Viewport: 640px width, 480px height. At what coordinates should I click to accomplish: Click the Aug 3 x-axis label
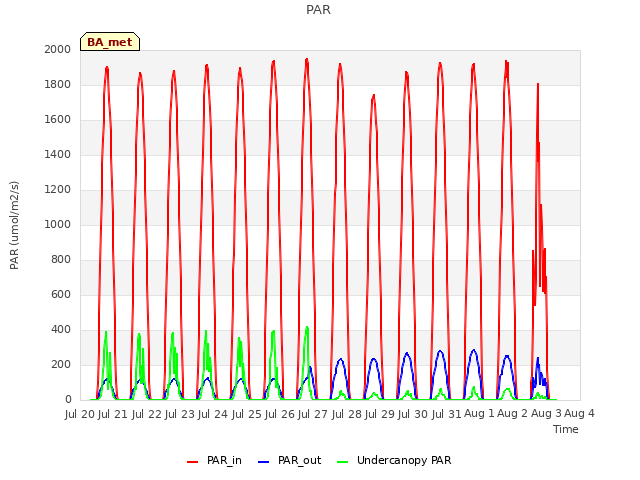pos(546,414)
